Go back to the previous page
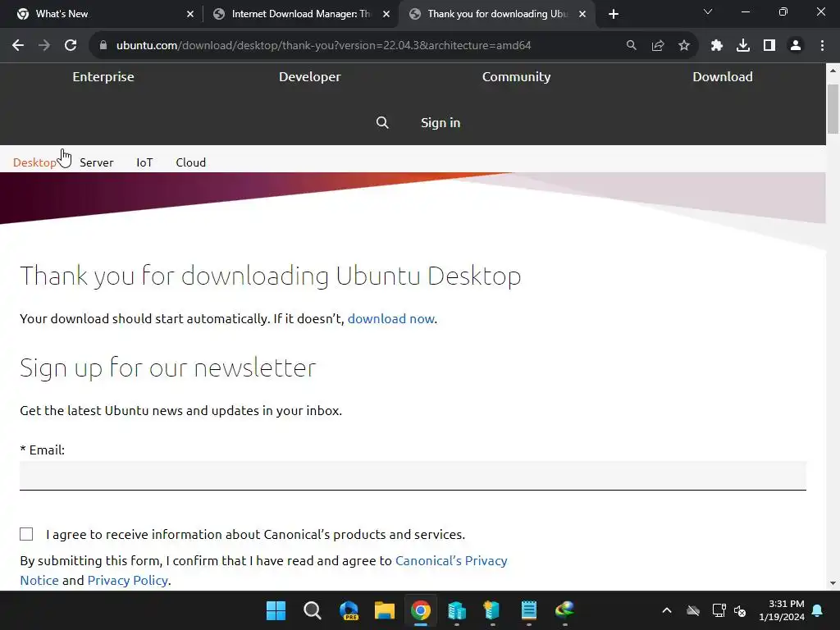 (x=18, y=46)
